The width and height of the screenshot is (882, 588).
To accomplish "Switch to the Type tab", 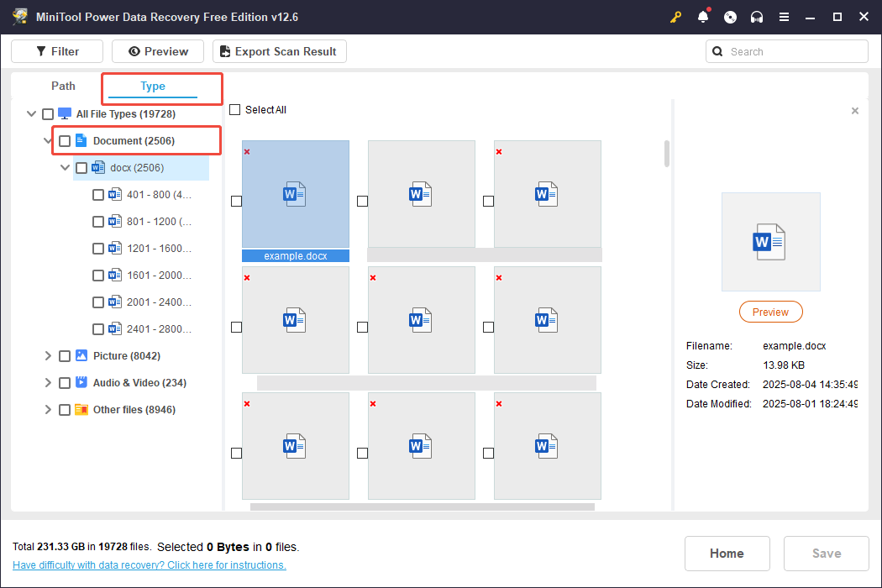I will pos(152,86).
